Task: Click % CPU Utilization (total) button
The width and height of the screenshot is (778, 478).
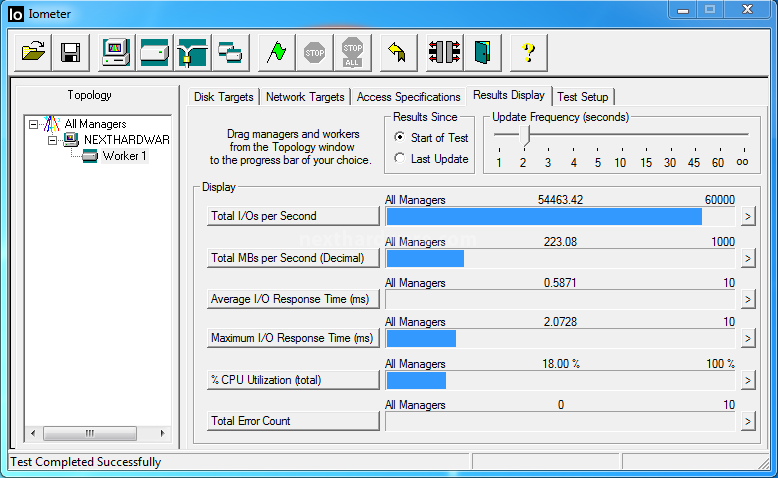Action: (293, 380)
